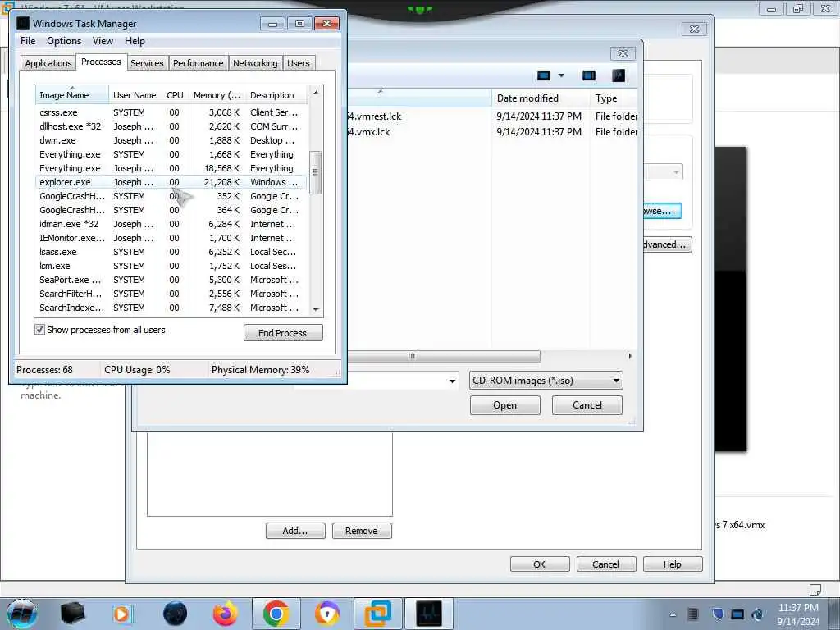Toggle the preview pane icon in Open dialog
Viewport: 840px width, 630px height.
point(589,75)
